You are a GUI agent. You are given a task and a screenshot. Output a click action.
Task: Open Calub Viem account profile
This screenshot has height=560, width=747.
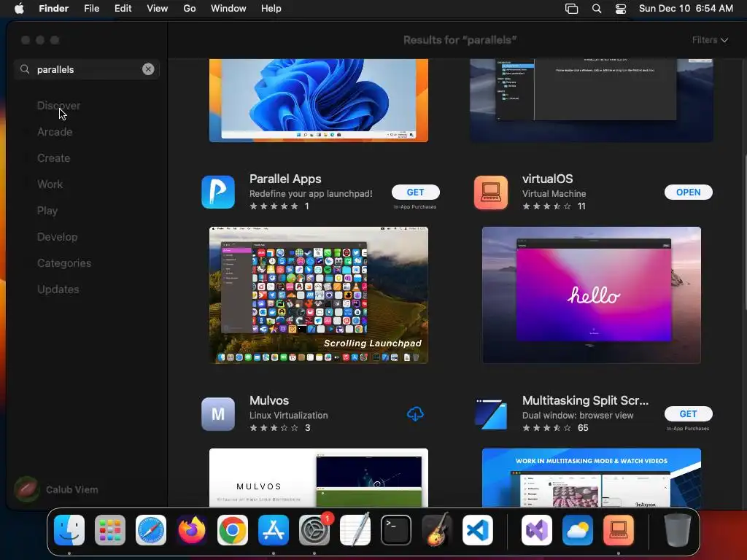pyautogui.click(x=56, y=489)
